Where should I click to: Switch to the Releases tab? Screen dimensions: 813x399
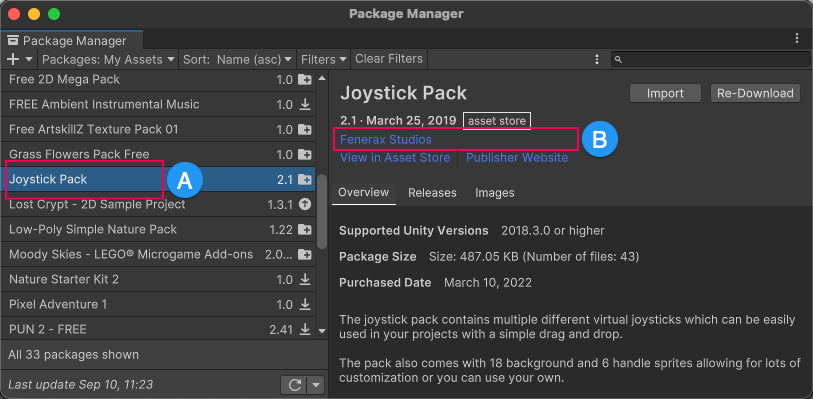point(432,193)
